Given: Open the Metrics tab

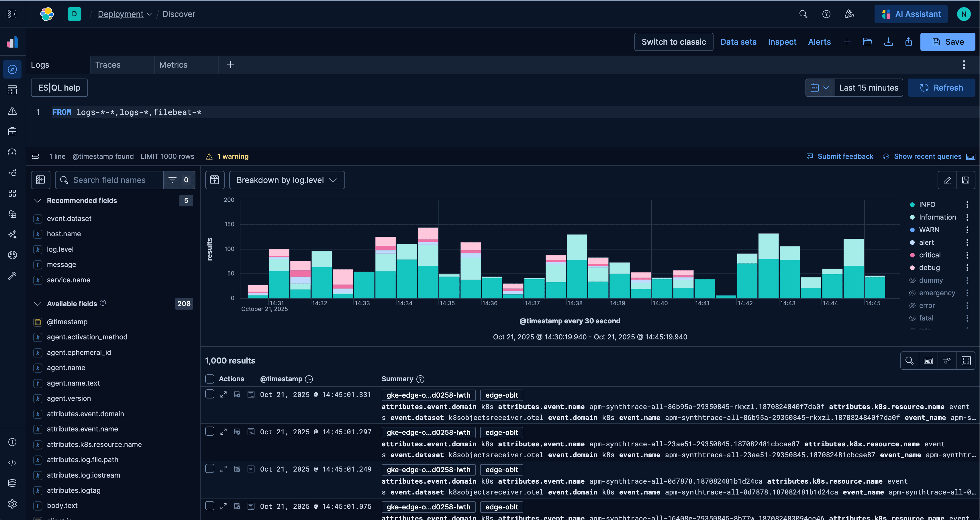Looking at the screenshot, I should click(173, 65).
